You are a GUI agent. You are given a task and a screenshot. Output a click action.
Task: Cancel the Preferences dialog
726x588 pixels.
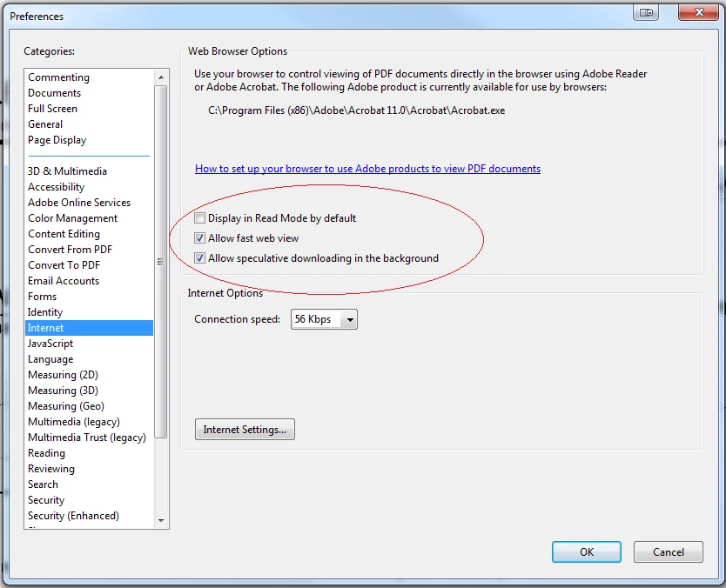point(669,552)
